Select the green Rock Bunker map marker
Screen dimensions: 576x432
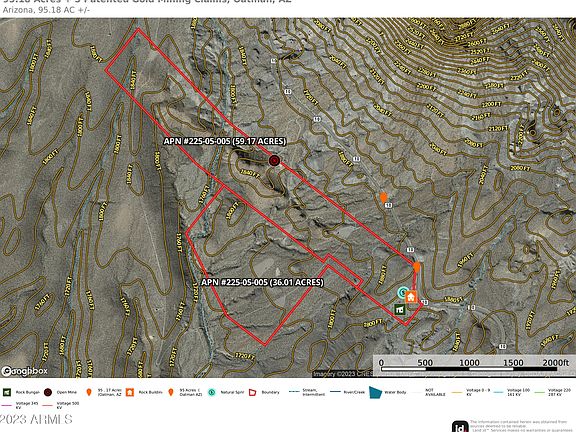(x=400, y=309)
